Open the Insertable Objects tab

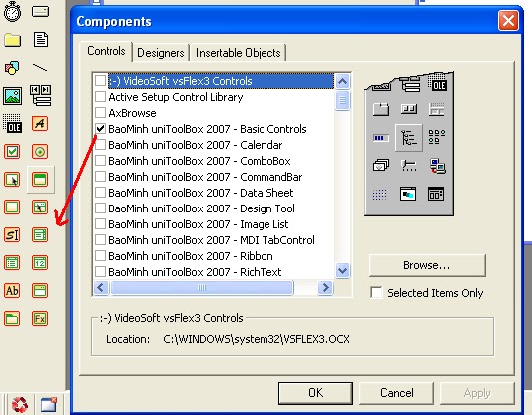(x=239, y=53)
